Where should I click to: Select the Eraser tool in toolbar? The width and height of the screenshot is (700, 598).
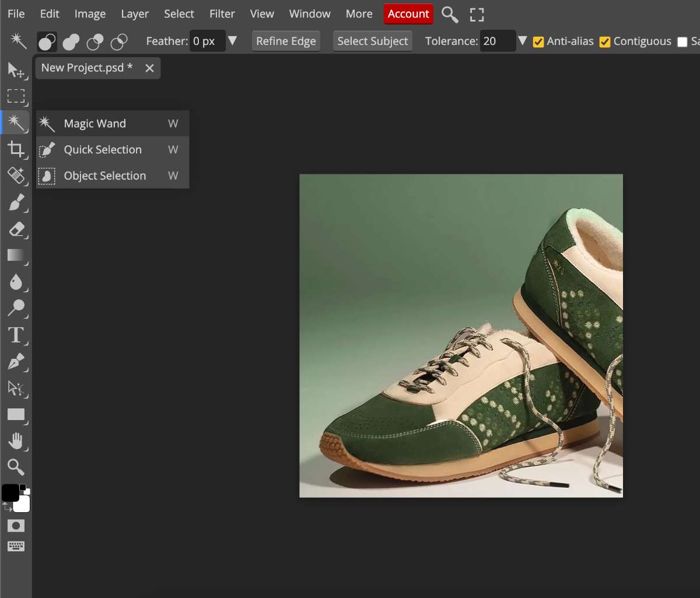click(16, 229)
